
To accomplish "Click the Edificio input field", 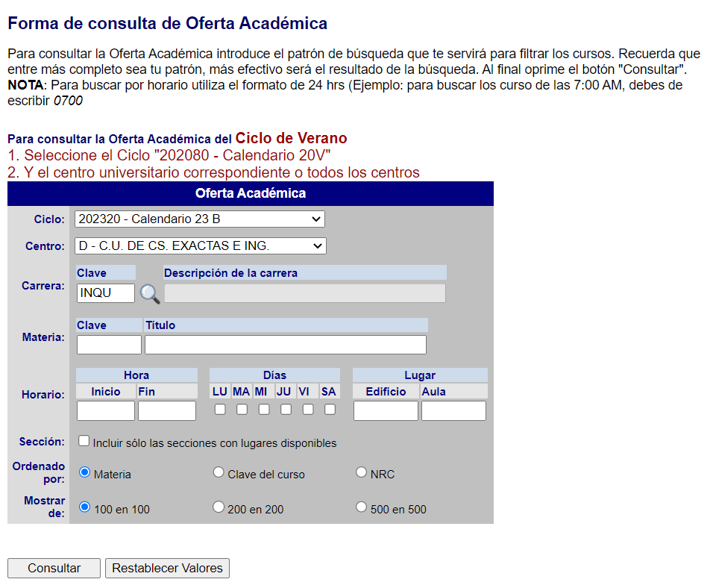I will pyautogui.click(x=386, y=411).
